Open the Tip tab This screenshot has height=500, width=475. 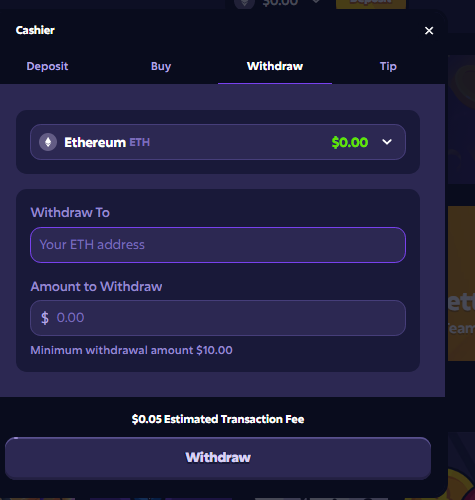coord(388,66)
